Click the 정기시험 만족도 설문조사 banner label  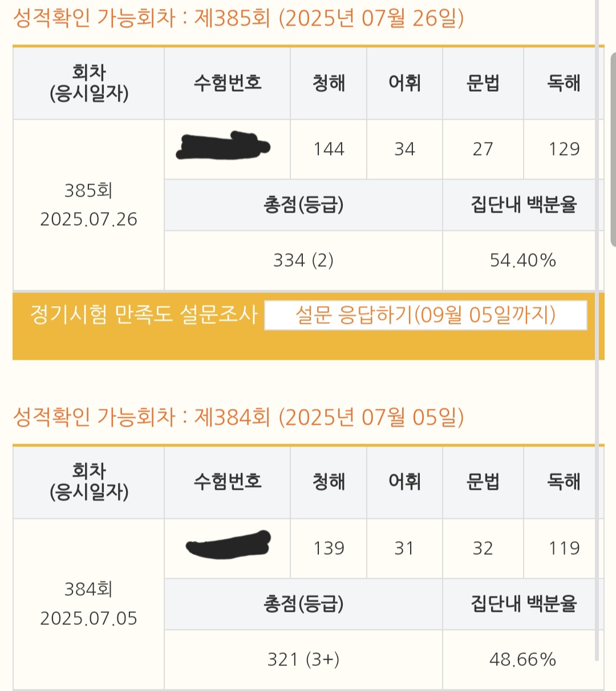point(144,315)
